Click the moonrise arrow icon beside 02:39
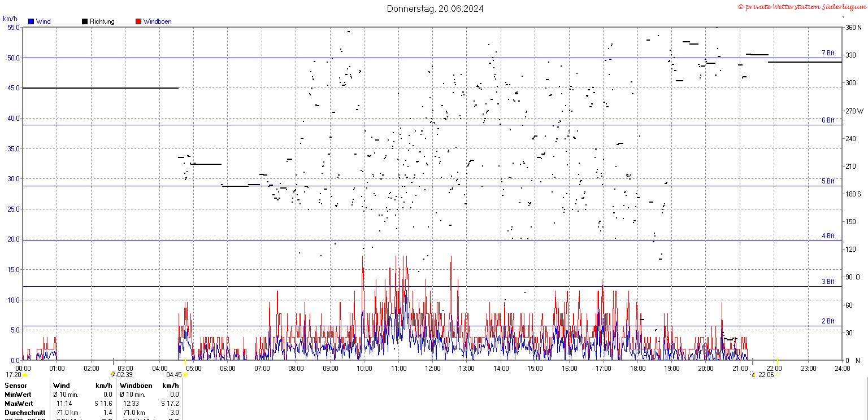Screen dimensions: 868x420 [x=113, y=374]
